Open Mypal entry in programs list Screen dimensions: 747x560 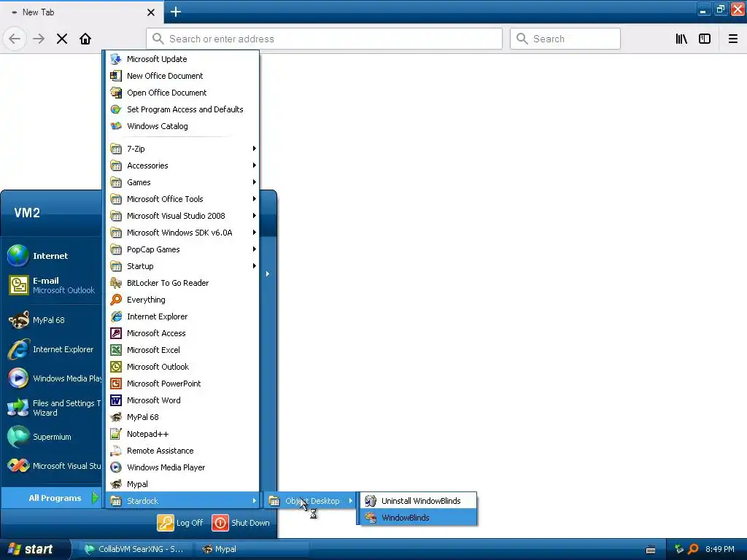coord(182,484)
